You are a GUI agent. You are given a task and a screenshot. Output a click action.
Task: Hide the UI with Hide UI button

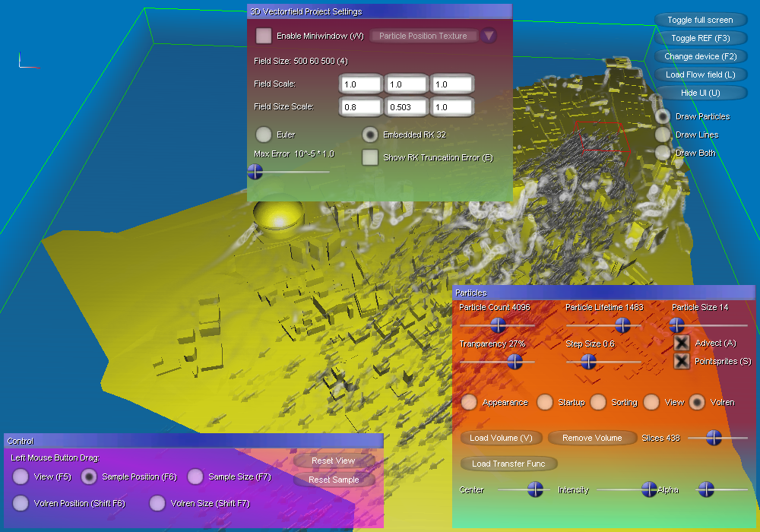coord(700,93)
